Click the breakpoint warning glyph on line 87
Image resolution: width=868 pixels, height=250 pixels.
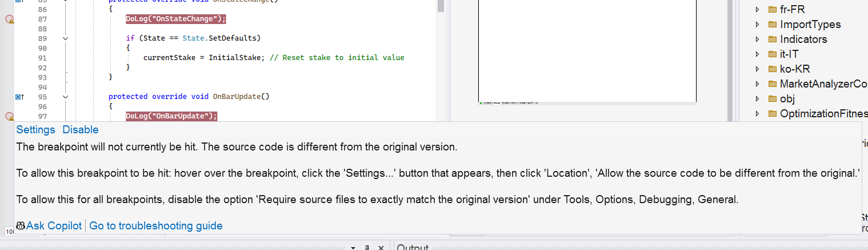(10, 19)
